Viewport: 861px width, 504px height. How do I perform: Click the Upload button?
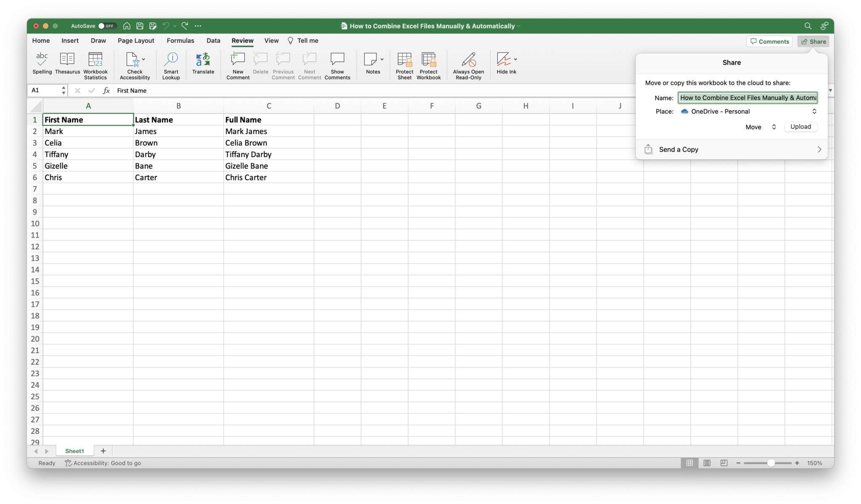pos(800,127)
